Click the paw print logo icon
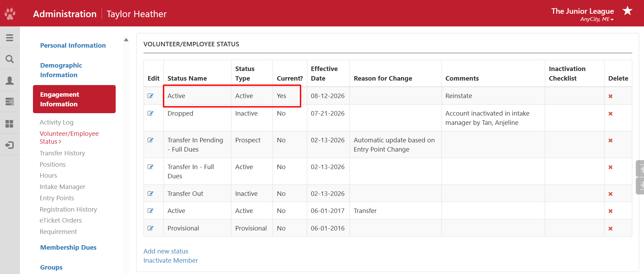Image resolution: width=644 pixels, height=274 pixels. click(10, 13)
